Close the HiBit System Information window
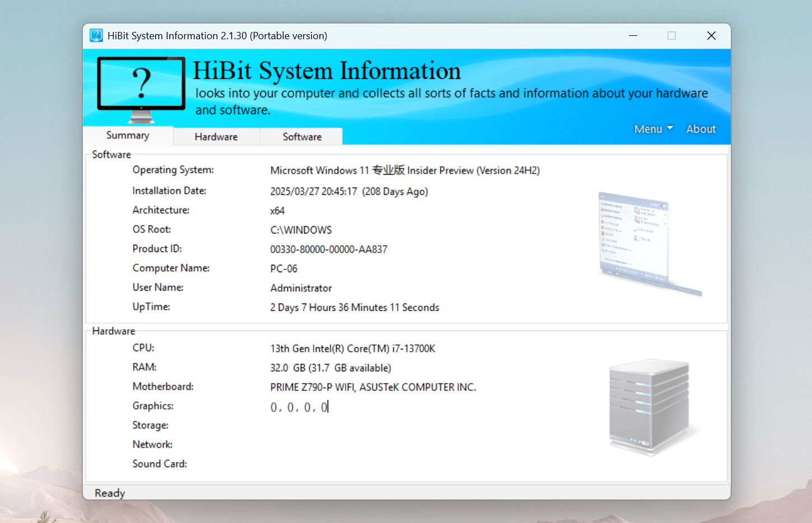The height and width of the screenshot is (523, 812). 711,36
